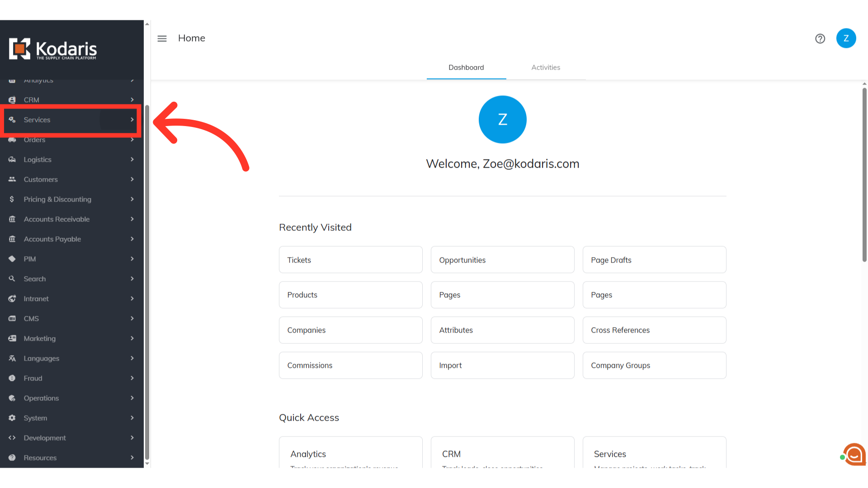Open the help question mark icon
This screenshot has width=868, height=488.
[820, 38]
